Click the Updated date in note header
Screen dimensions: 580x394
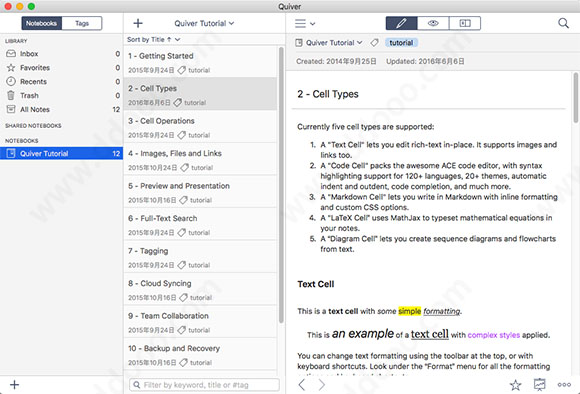pyautogui.click(x=425, y=61)
